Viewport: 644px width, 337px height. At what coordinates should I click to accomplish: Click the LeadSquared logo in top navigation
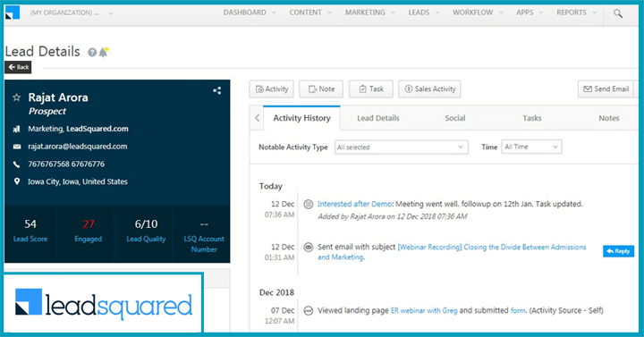13,13
